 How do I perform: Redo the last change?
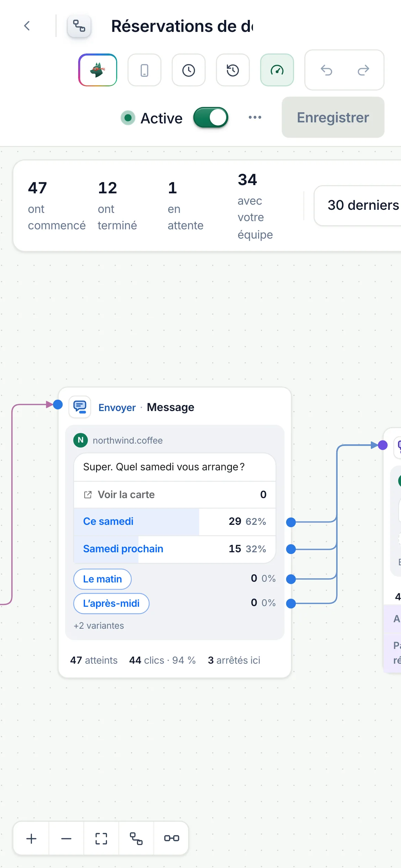click(363, 70)
